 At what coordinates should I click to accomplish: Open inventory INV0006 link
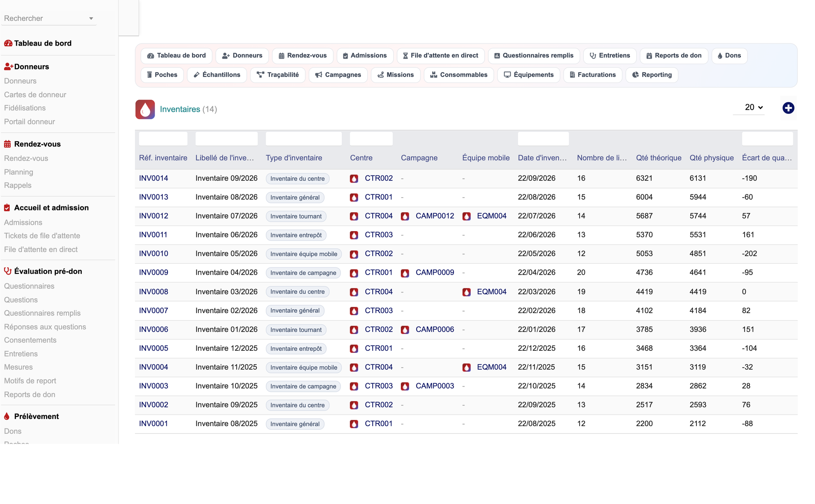154,329
